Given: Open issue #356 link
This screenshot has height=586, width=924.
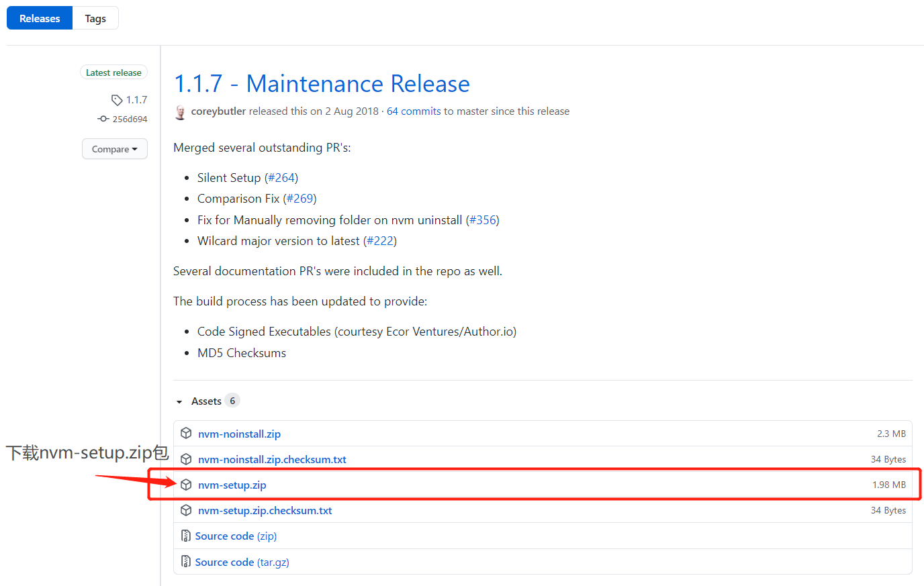Looking at the screenshot, I should [482, 220].
